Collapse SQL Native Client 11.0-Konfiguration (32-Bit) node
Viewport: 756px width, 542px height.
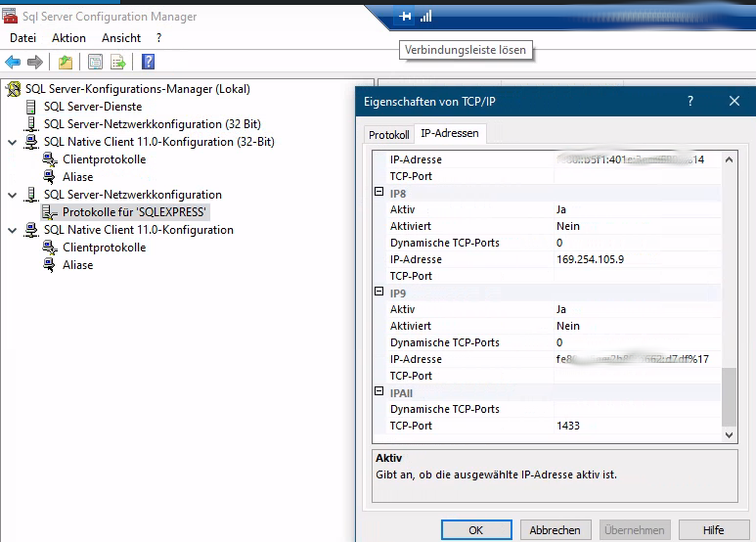13,142
